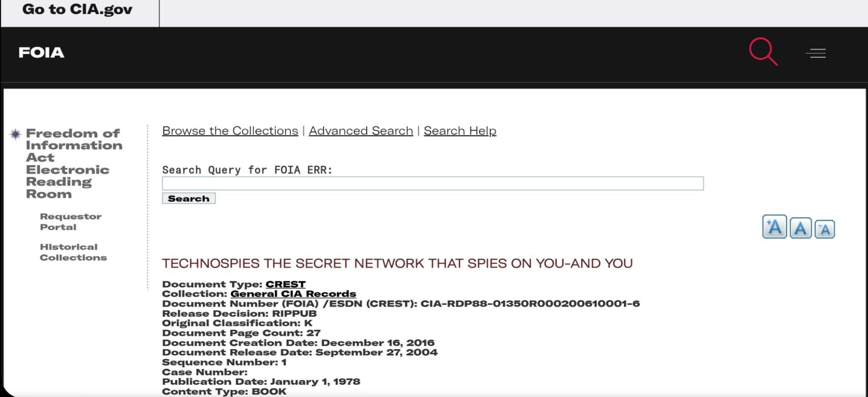Follow the General CIA Records collection link
Screen dimensions: 868x397
coord(293,294)
